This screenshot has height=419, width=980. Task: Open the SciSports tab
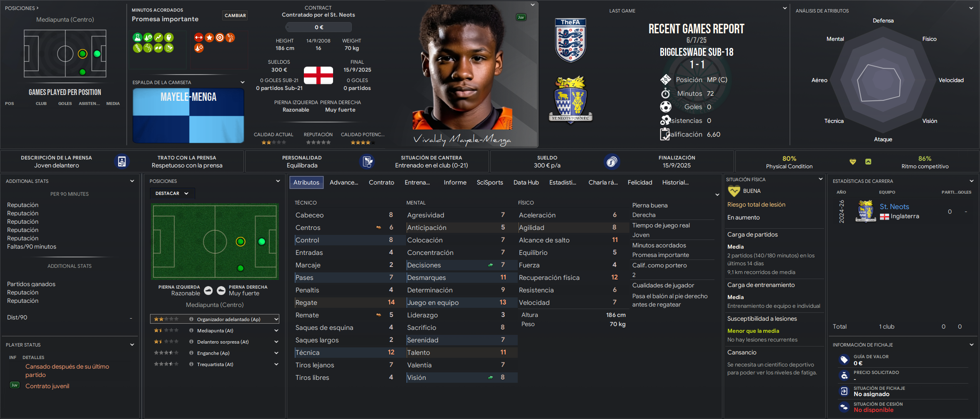click(x=490, y=182)
